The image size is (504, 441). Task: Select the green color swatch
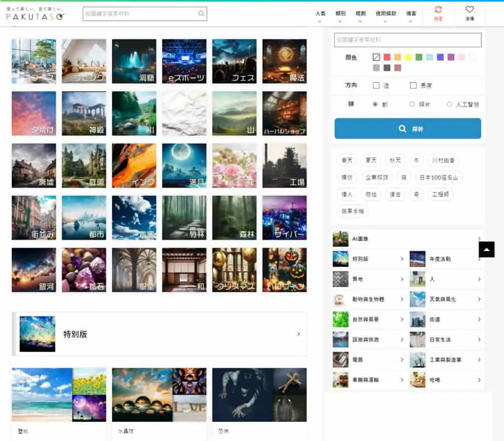click(x=419, y=57)
